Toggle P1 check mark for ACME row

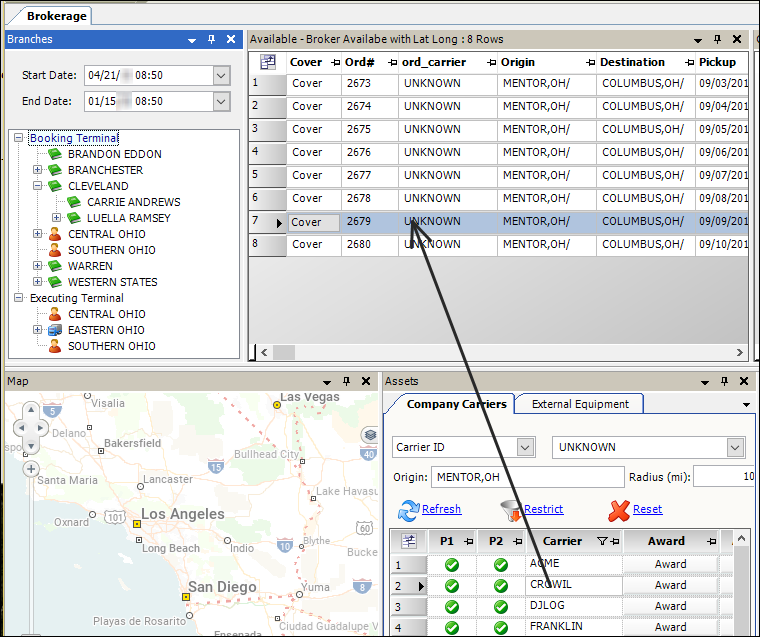point(451,564)
